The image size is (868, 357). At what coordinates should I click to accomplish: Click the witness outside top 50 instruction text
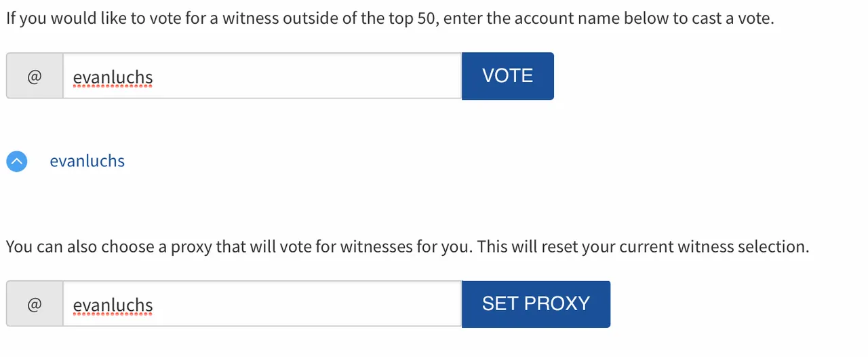[390, 18]
